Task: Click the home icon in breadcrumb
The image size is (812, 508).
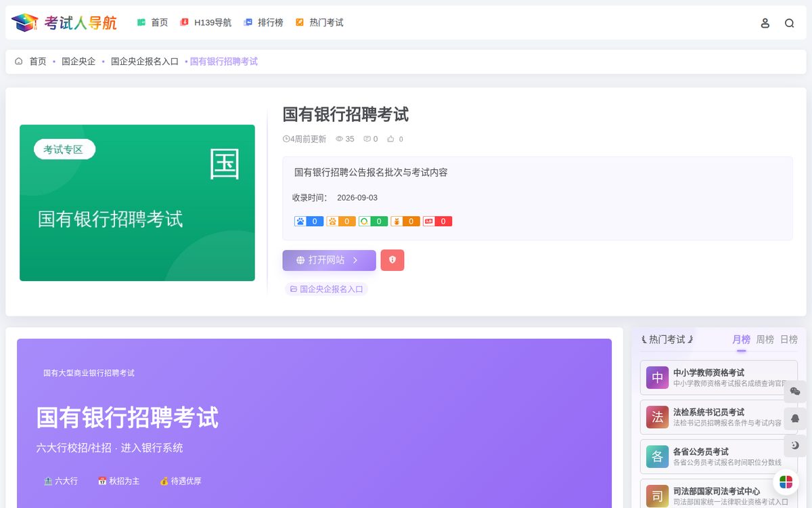Action: point(19,61)
